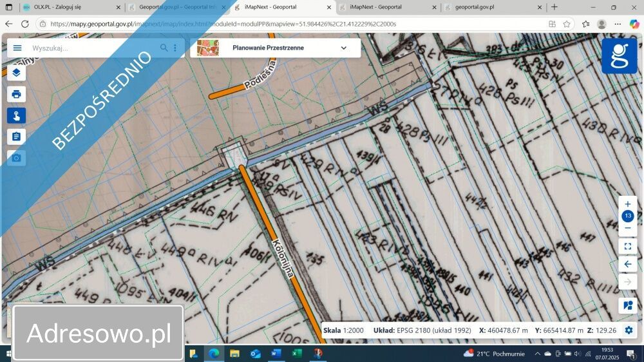644x362 pixels.
Task: Click Układ EPSG 2180 text
Action: pyautogui.click(x=422, y=330)
